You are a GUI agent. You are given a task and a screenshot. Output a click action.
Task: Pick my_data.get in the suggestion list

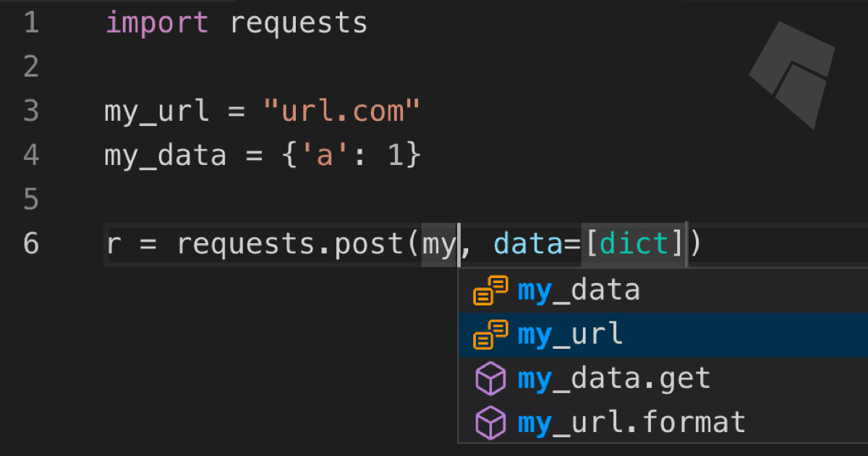click(x=614, y=379)
